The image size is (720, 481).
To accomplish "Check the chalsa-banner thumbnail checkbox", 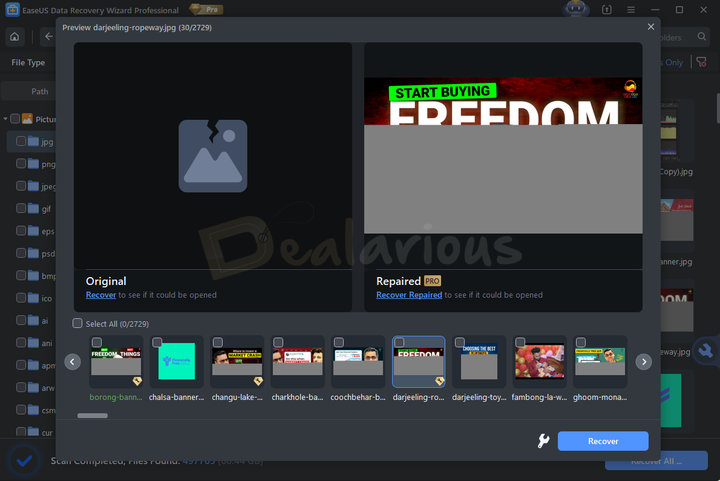I will coord(157,342).
